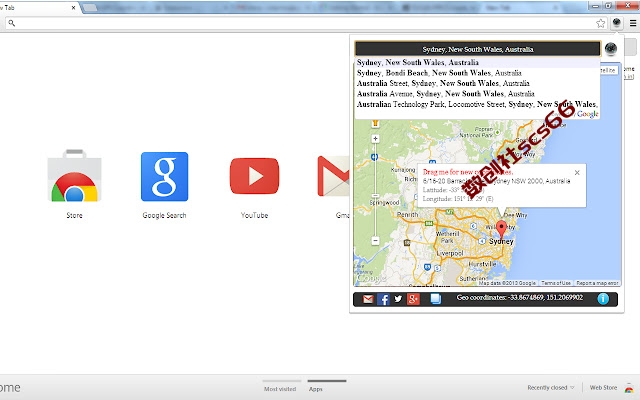
Task: Click Report a map error link
Action: point(597,283)
